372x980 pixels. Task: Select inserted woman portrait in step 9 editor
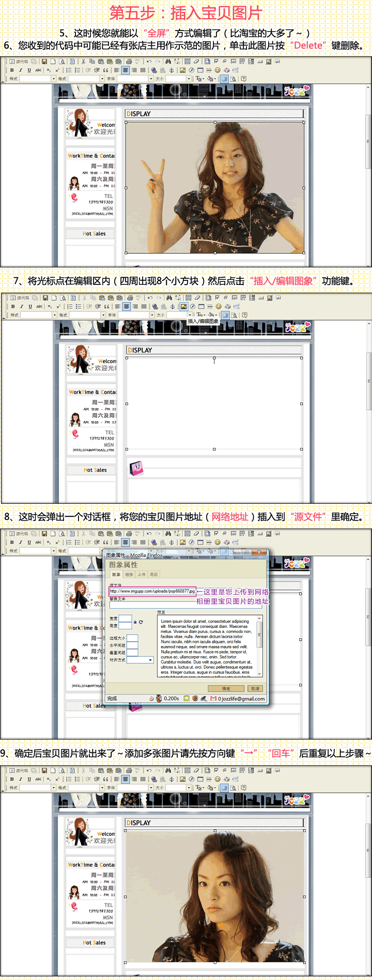pyautogui.click(x=215, y=897)
